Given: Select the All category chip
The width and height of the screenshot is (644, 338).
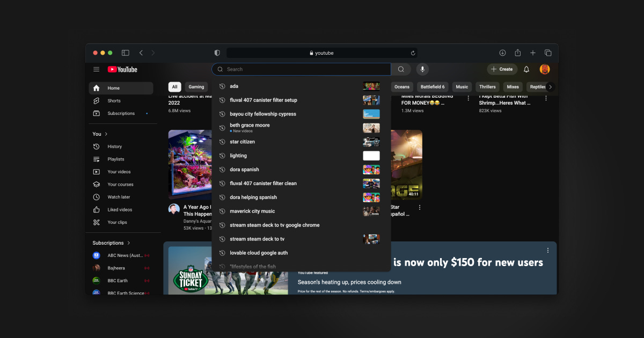Looking at the screenshot, I should (174, 87).
